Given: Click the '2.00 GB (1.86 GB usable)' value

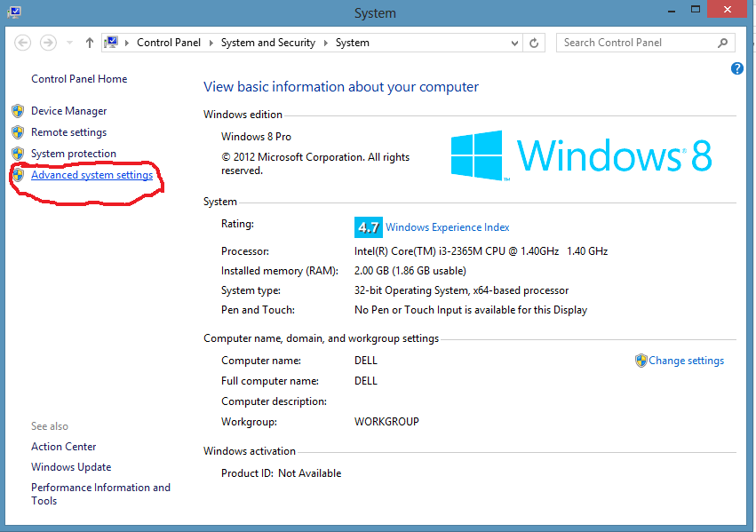Looking at the screenshot, I should [x=410, y=271].
